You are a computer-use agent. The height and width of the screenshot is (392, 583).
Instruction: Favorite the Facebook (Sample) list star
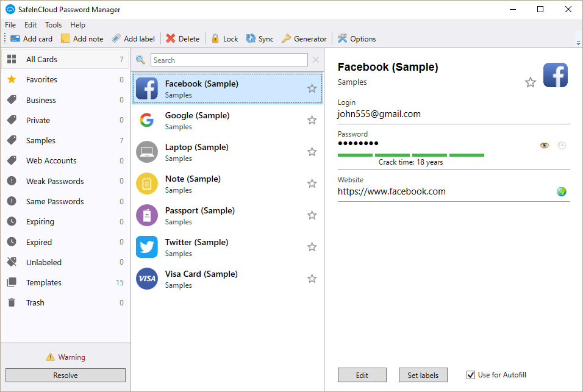click(312, 88)
